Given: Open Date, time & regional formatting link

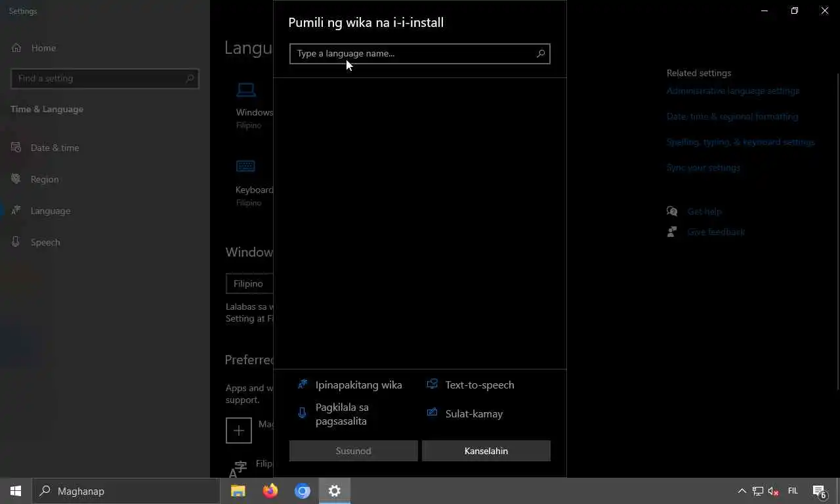Looking at the screenshot, I should coord(732,116).
